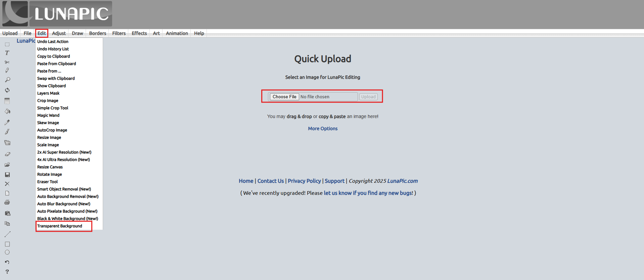Choose the eraser tool icon

click(7, 154)
